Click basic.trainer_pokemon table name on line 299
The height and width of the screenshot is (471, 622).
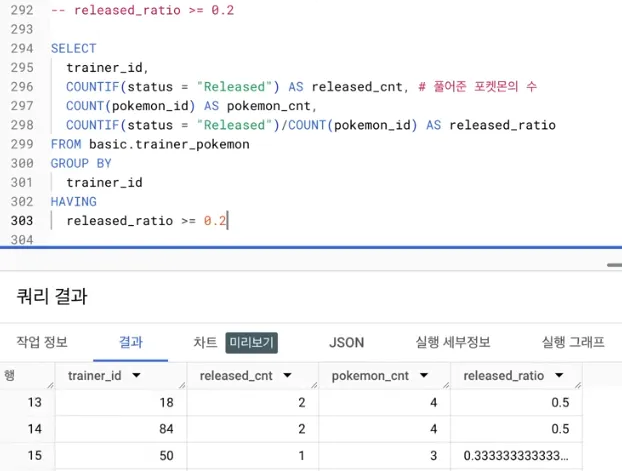[x=169, y=144]
